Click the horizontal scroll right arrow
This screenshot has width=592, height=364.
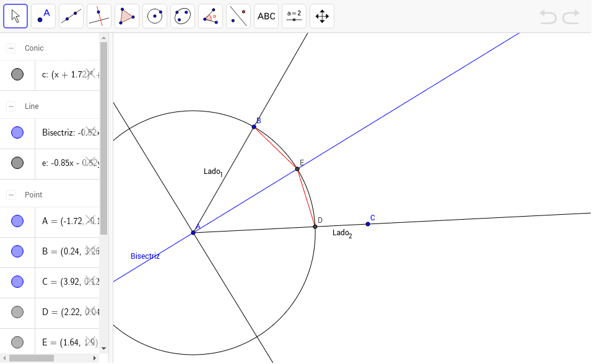(94, 358)
